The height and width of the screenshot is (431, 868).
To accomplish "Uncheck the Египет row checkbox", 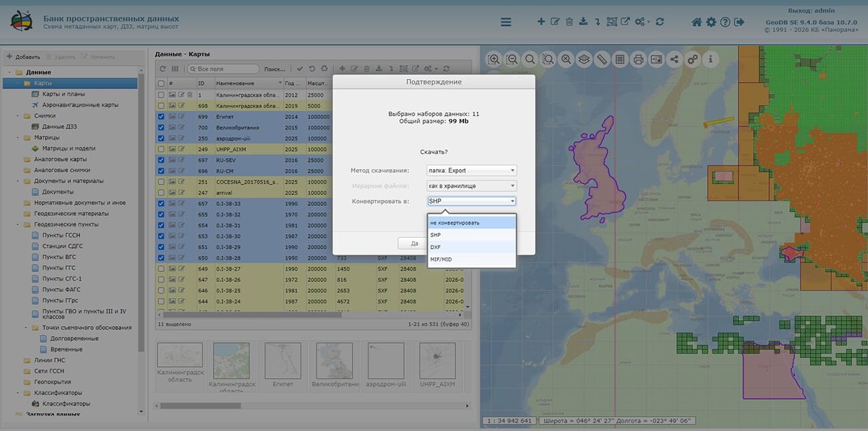I will 161,116.
